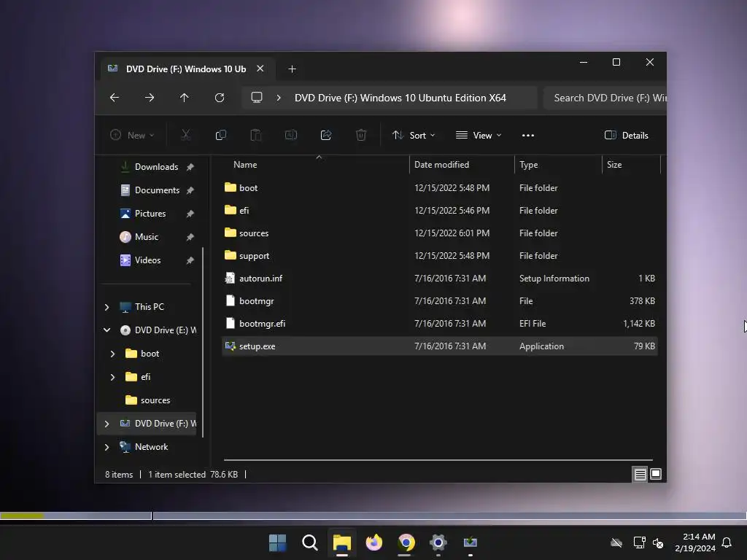The height and width of the screenshot is (560, 747).
Task: Open the See more three-dots menu
Action: tap(528, 135)
